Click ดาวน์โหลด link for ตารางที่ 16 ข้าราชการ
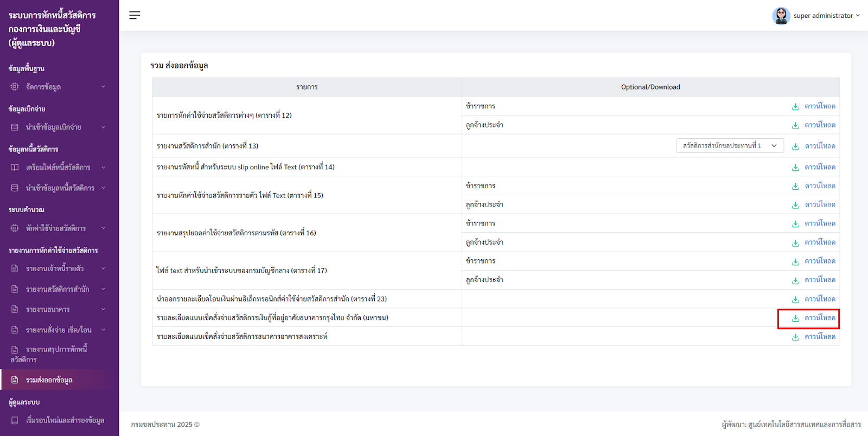The image size is (868, 436). tap(820, 223)
